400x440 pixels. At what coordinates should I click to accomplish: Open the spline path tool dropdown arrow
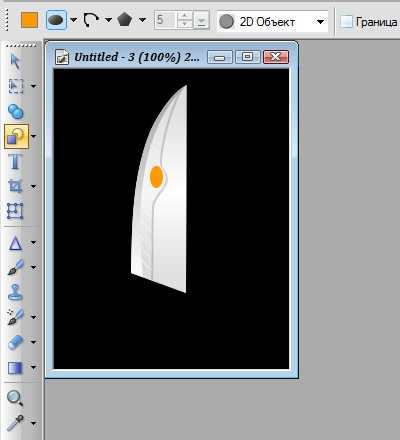(108, 20)
